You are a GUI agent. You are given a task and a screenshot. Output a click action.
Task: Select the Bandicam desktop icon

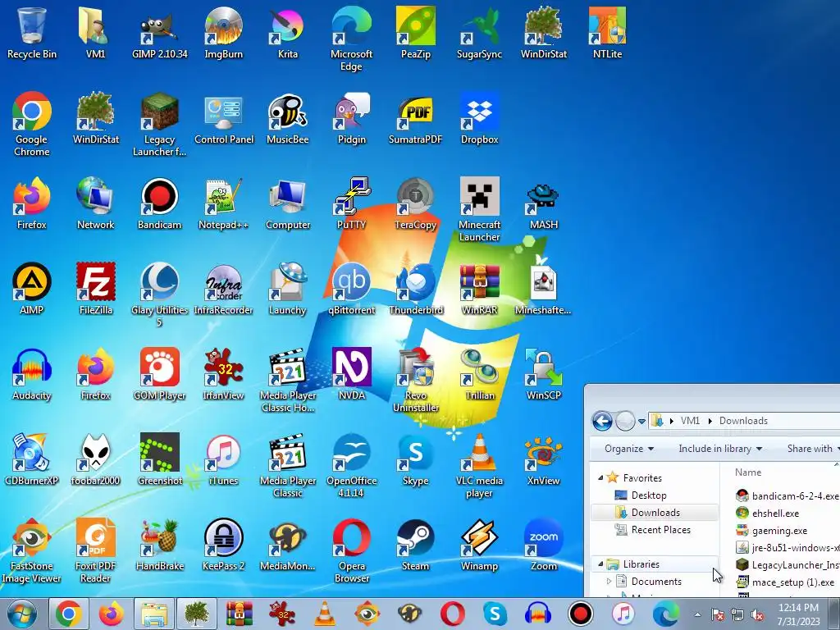[160, 203]
